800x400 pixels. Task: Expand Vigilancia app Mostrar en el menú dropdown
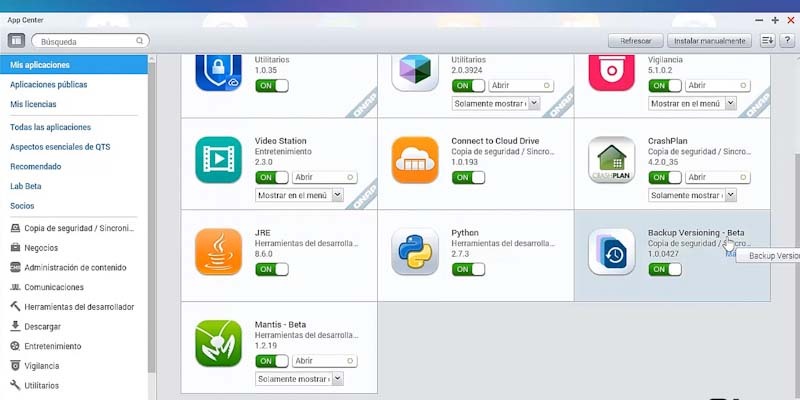coord(692,104)
